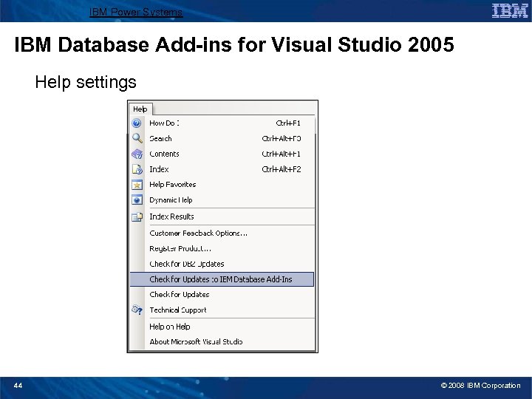532x399 pixels.
Task: Click the How Do I question-mark icon
Action: pos(137,123)
